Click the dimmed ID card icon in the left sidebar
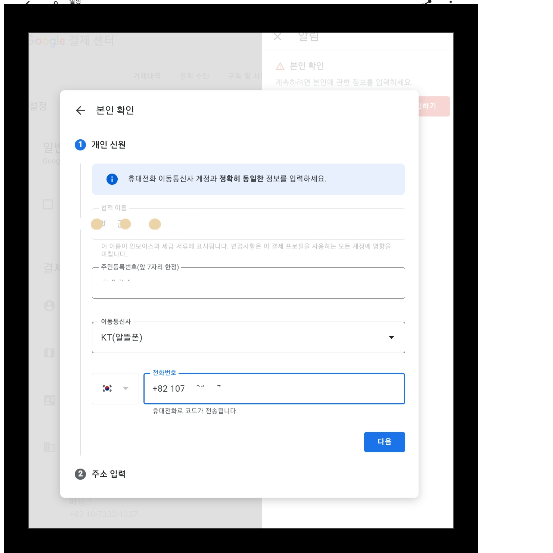This screenshot has height=553, width=553. [49, 400]
